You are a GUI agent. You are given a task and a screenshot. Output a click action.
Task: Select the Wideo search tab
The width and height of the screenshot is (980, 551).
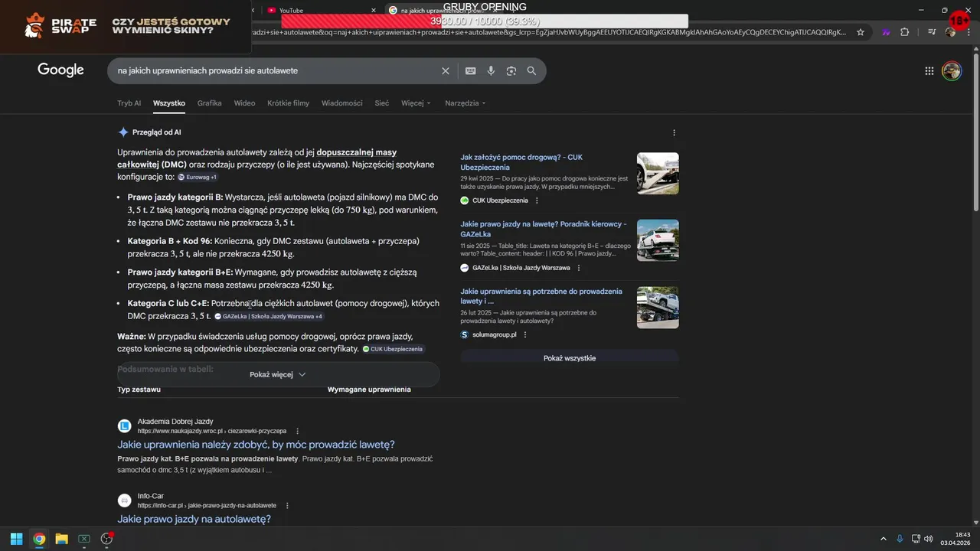(x=244, y=103)
